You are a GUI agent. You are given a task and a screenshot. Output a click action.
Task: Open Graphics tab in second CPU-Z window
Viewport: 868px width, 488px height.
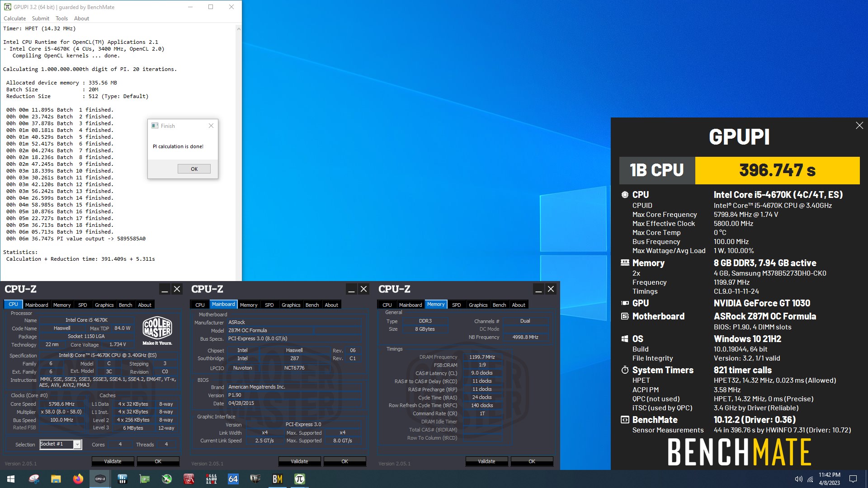291,305
